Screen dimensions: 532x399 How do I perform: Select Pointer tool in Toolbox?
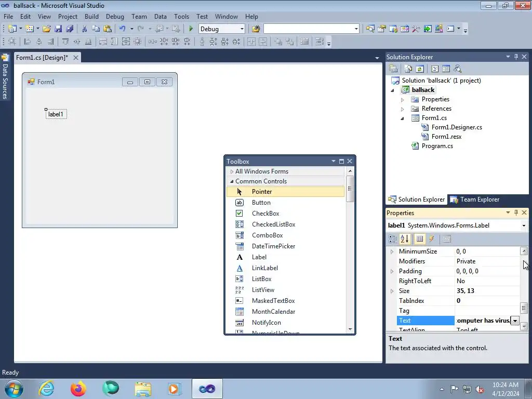pyautogui.click(x=285, y=192)
